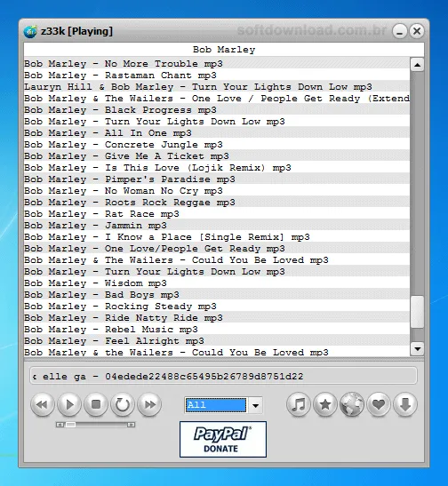Click the heart icon button

click(x=379, y=404)
